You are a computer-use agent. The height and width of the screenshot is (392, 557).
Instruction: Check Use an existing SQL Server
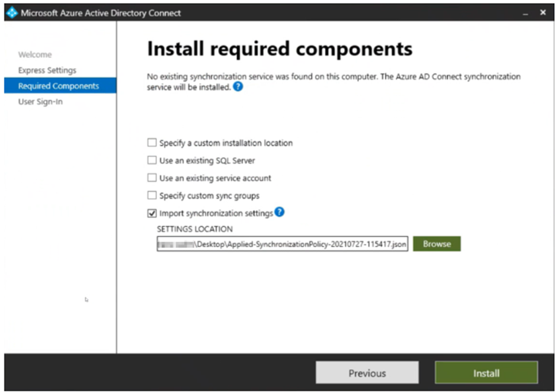pyautogui.click(x=152, y=160)
